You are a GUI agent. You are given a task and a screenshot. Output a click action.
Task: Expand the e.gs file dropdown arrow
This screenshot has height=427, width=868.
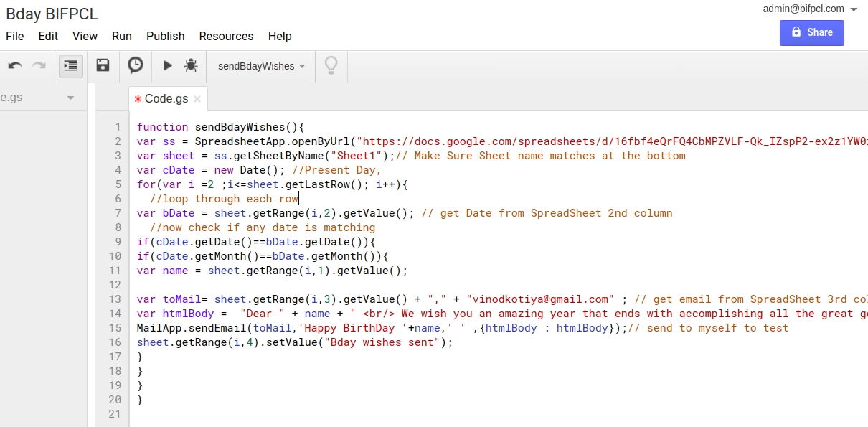(70, 97)
